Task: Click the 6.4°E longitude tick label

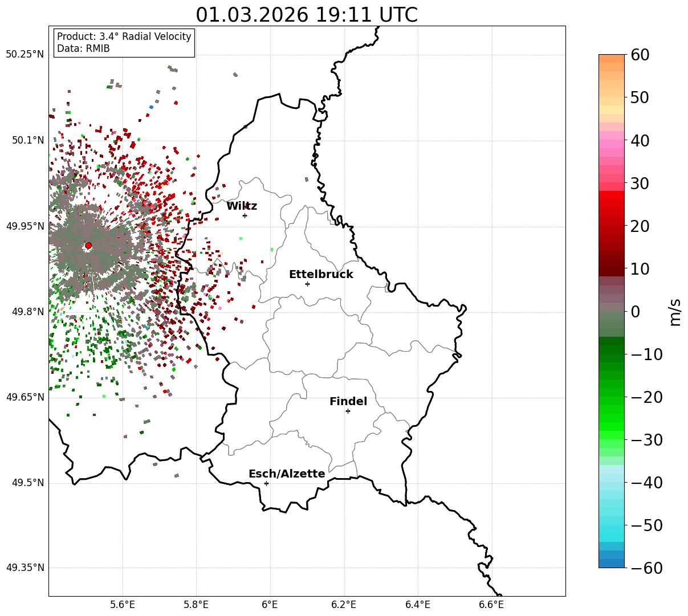Action: pos(418,605)
